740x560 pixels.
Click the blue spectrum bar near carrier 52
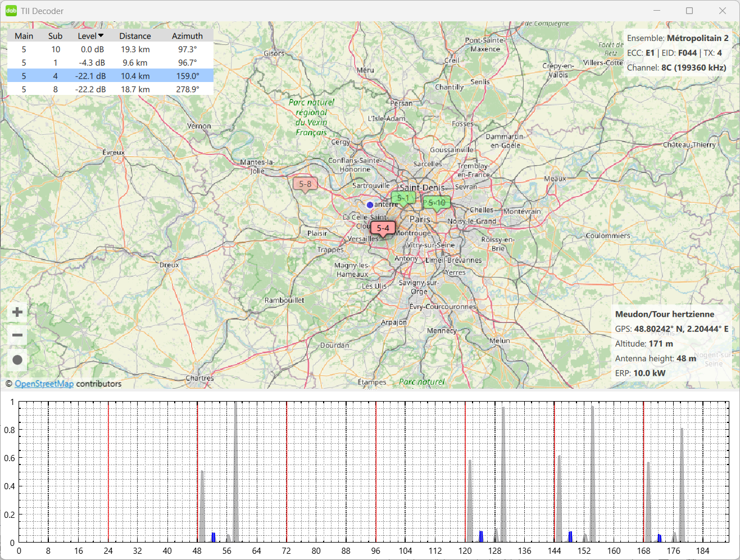click(214, 538)
